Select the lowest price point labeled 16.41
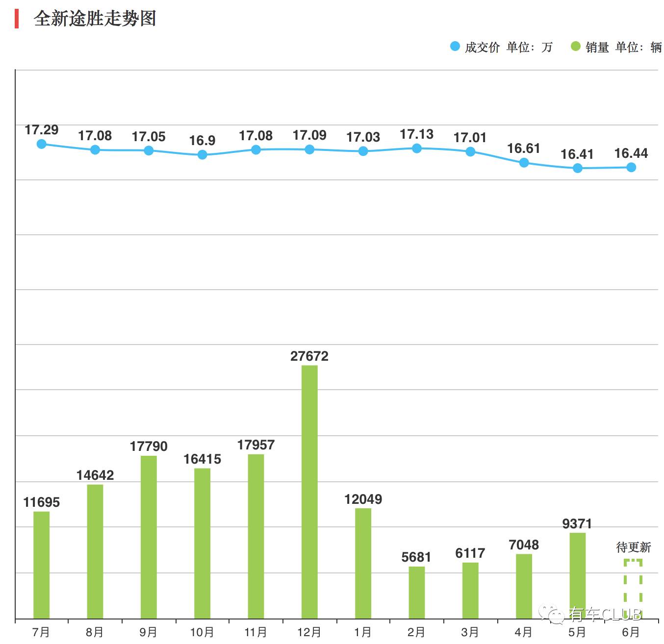Viewport: 664px width, 644px height. (x=578, y=168)
